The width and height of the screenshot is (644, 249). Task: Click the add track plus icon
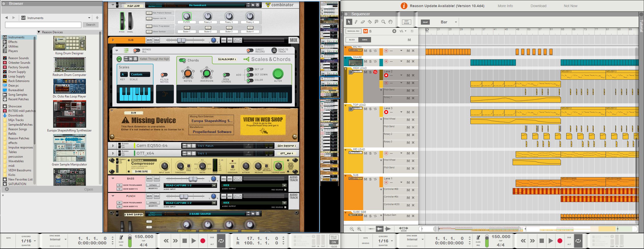(394, 31)
